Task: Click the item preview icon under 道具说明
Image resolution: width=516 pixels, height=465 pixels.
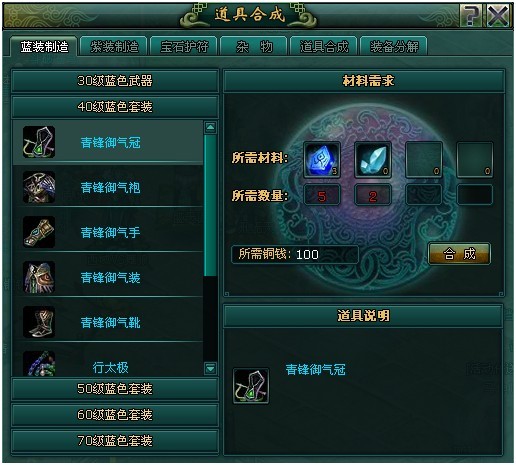Action: [x=251, y=386]
